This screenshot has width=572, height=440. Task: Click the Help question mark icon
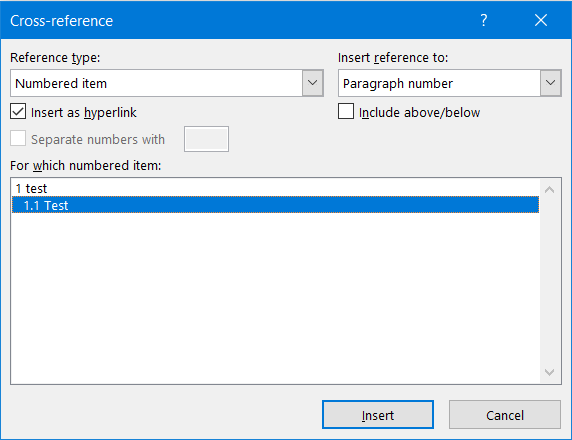(484, 20)
